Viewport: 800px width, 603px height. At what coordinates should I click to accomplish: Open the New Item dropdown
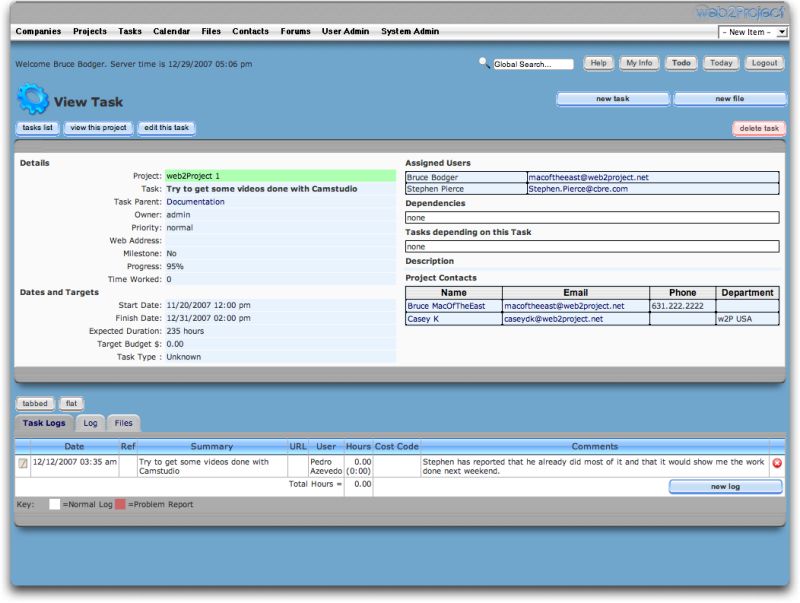pyautogui.click(x=753, y=32)
